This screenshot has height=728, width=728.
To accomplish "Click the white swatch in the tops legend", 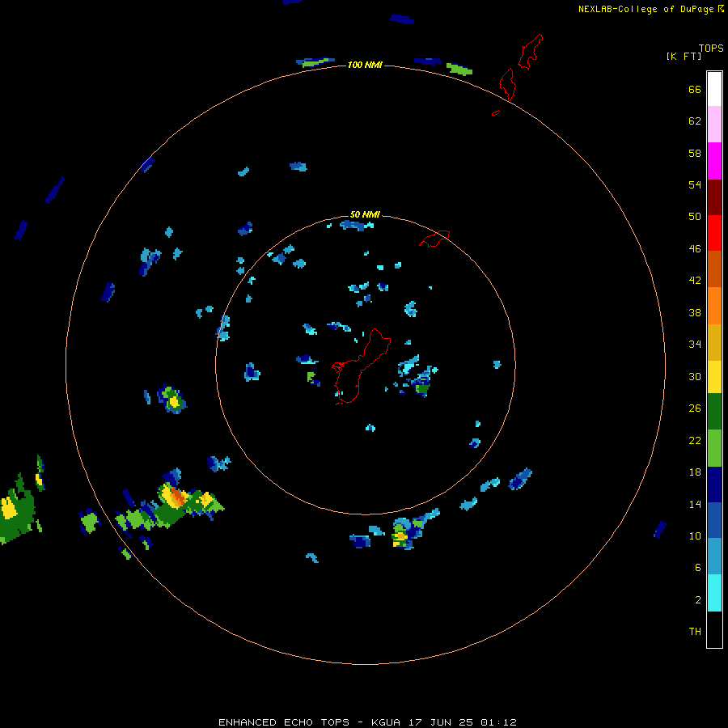I will pos(714,89).
